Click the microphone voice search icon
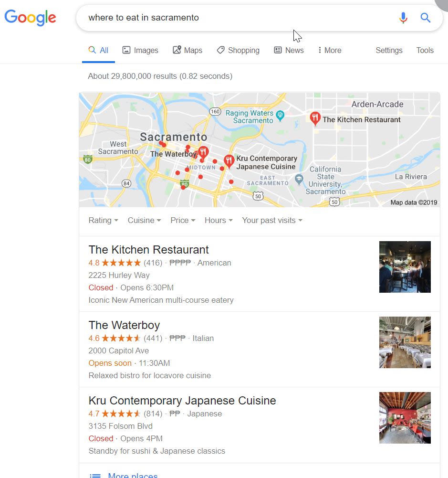Viewport: 448px width, 478px height. click(403, 18)
